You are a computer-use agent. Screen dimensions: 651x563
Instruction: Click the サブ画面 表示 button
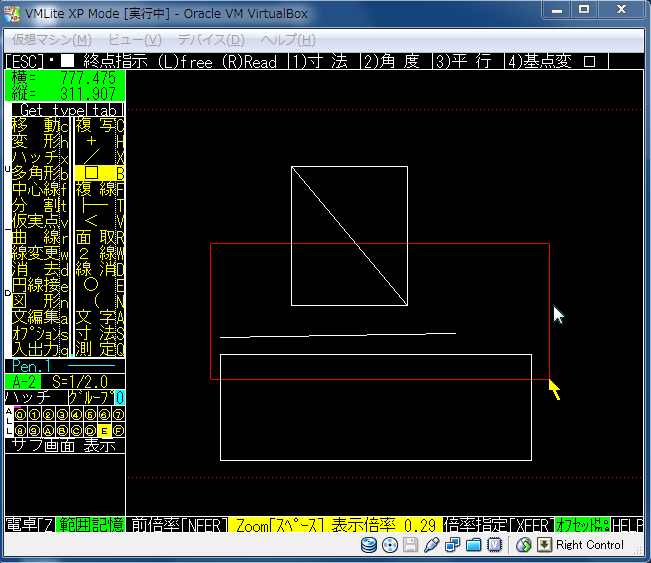(64, 446)
